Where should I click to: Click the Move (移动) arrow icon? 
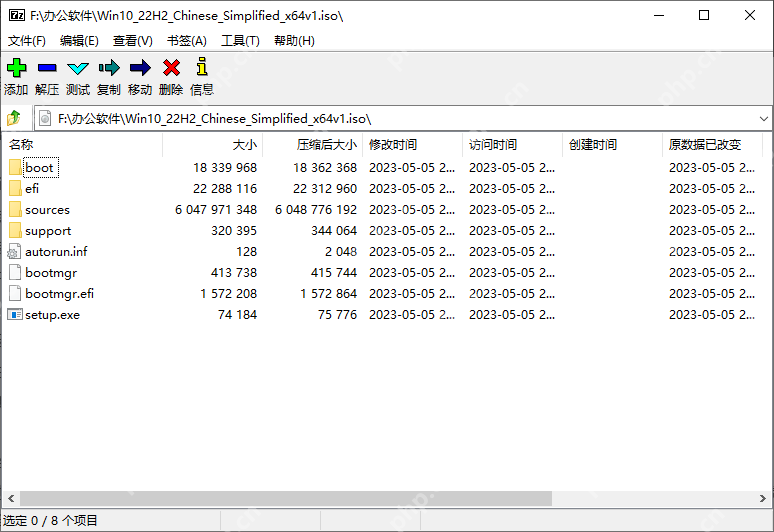click(x=140, y=68)
